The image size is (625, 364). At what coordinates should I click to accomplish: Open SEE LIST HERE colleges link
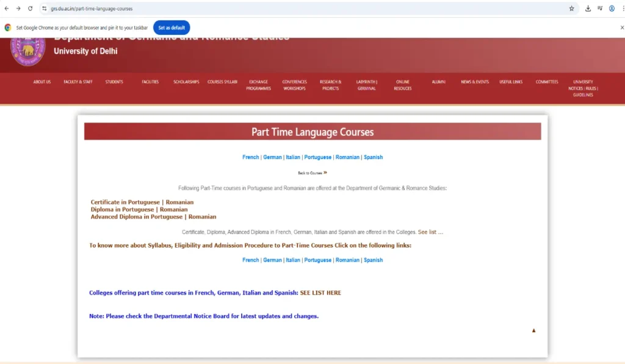point(320,293)
